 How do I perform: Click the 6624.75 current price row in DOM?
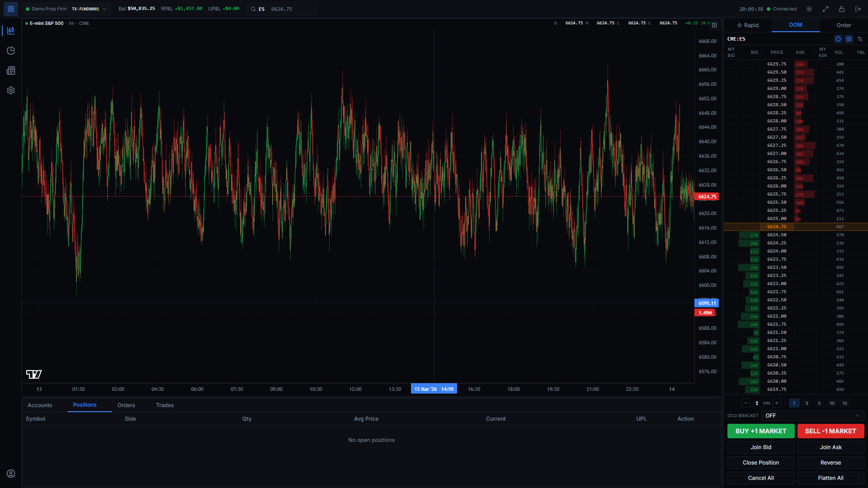click(796, 227)
